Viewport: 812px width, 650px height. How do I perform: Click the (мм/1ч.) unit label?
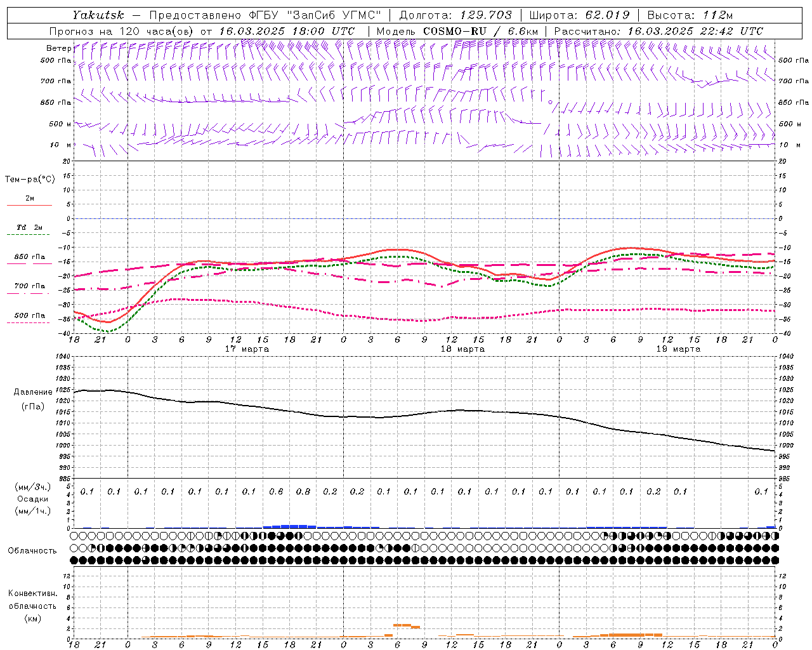coord(33,510)
